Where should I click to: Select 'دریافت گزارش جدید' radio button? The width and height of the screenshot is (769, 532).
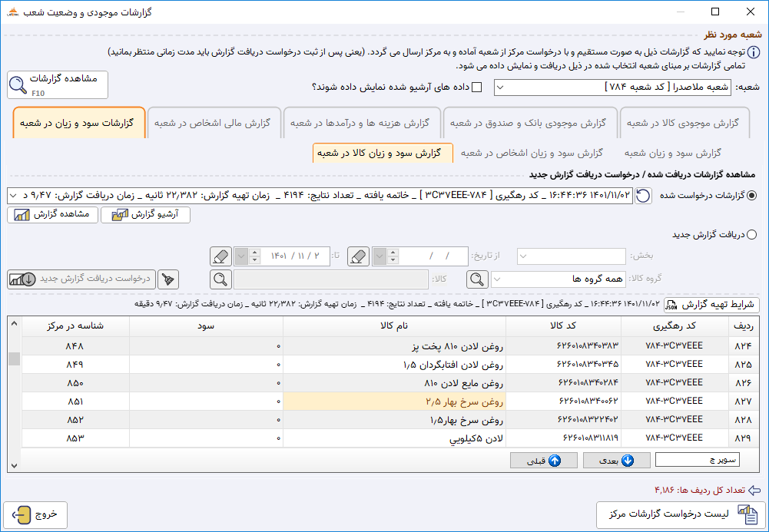pos(751,235)
